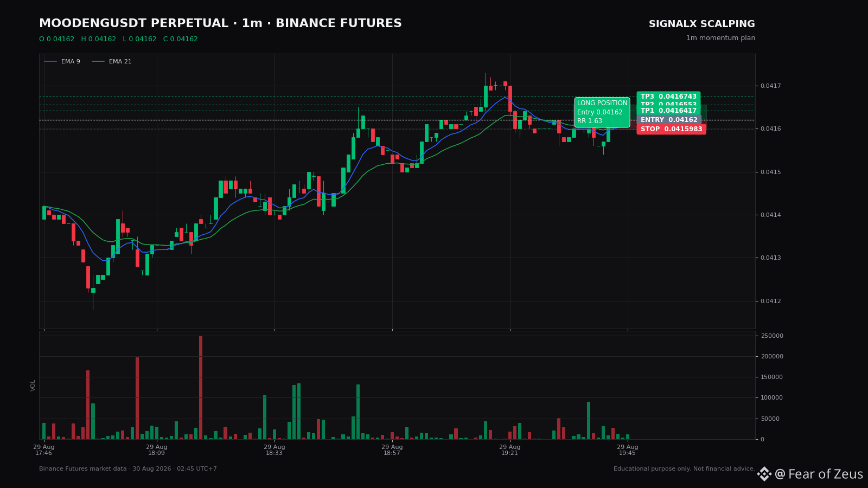Screen dimensions: 868x488
Task: Click the '29 Aug 19:45' time label
Action: tap(628, 450)
